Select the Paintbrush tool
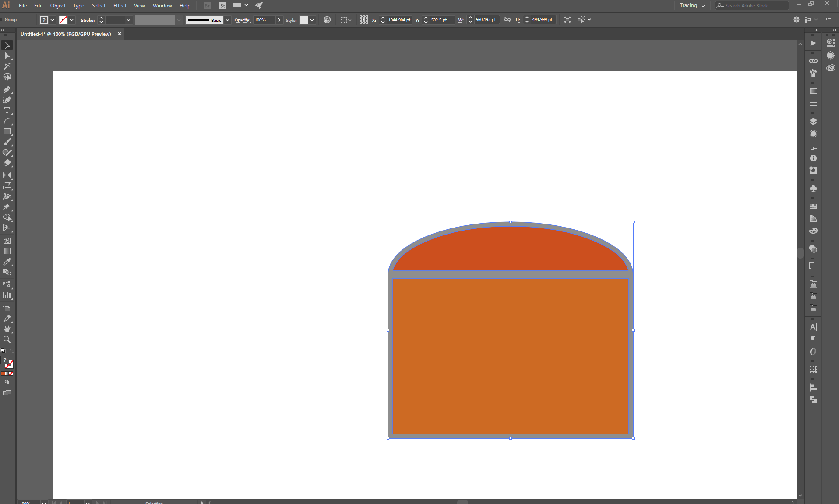This screenshot has height=504, width=839. point(7,142)
